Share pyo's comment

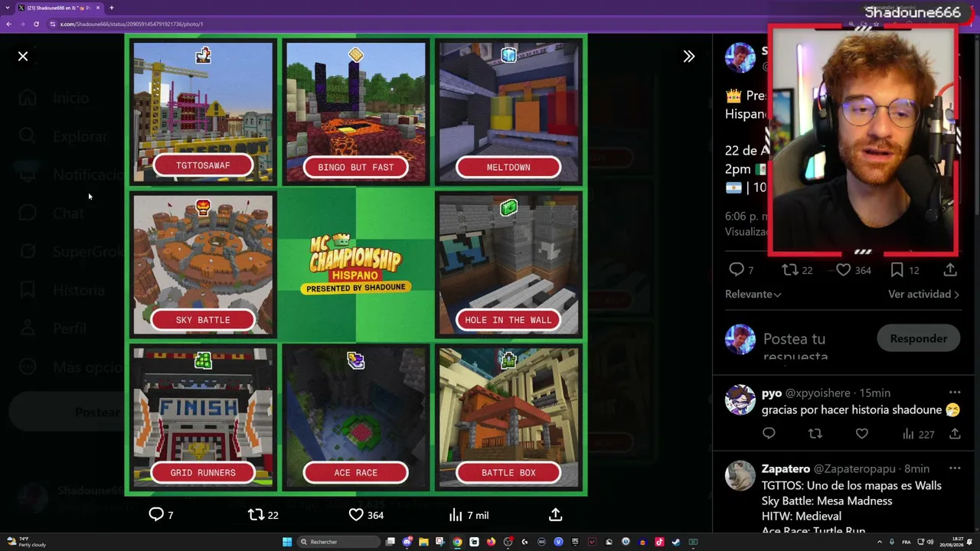pyautogui.click(x=955, y=434)
